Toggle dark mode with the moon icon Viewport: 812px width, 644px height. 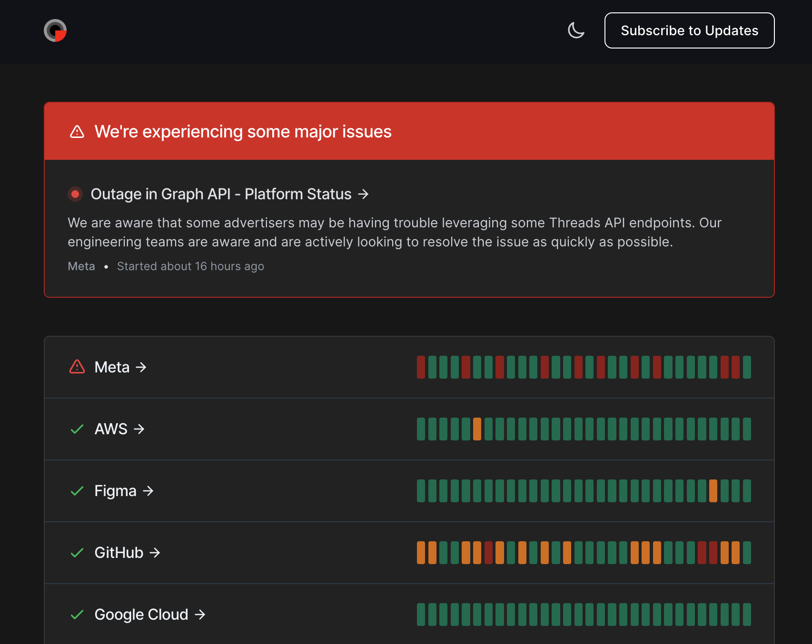(x=575, y=30)
